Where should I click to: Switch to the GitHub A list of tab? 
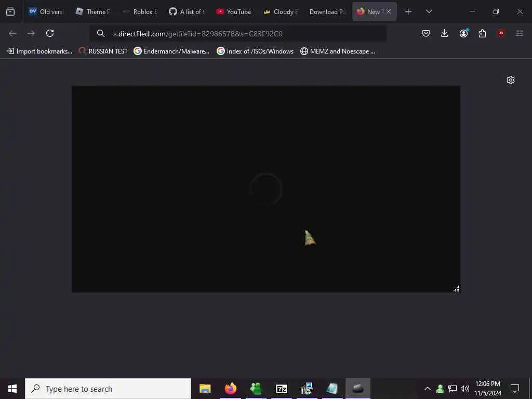tap(187, 11)
